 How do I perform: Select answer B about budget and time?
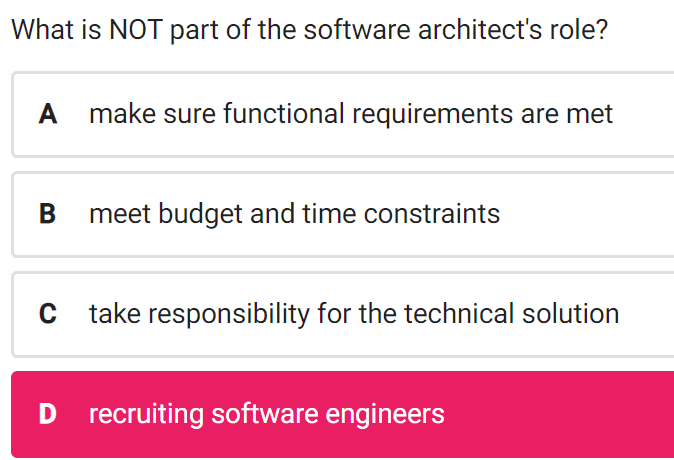tap(343, 215)
